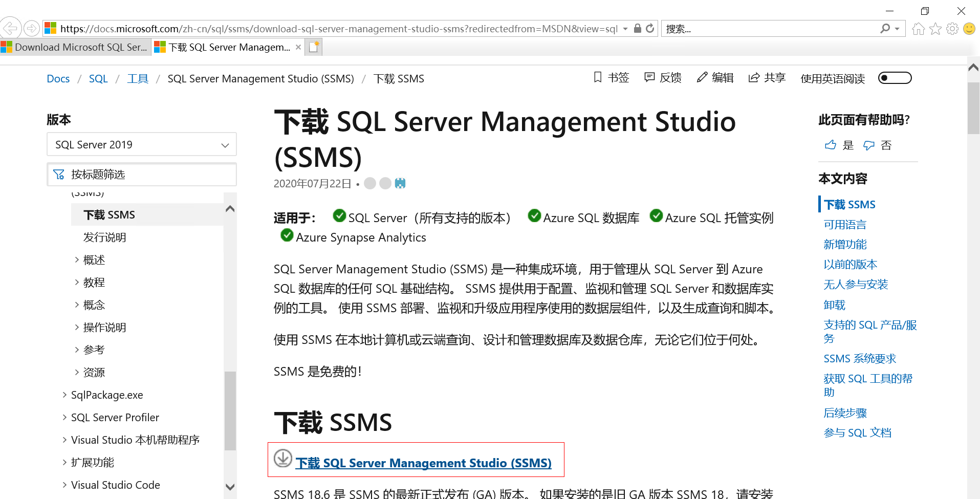Click the Docs breadcrumb link
This screenshot has height=499, width=980.
pos(58,79)
